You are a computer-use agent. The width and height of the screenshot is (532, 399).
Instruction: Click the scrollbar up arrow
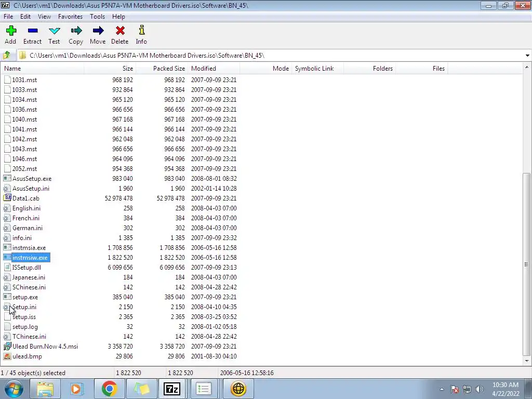527,67
